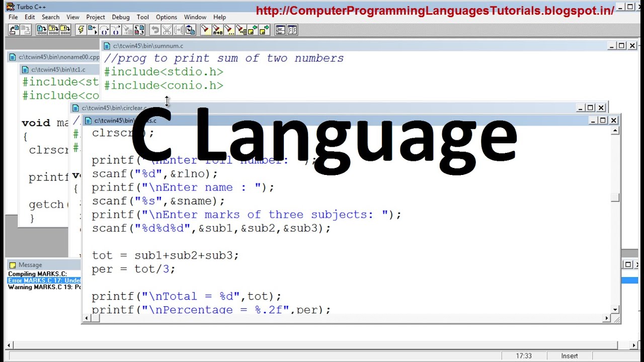Click the scroll-right arrow in marks.c editor
The height and width of the screenshot is (362, 644).
[606, 318]
